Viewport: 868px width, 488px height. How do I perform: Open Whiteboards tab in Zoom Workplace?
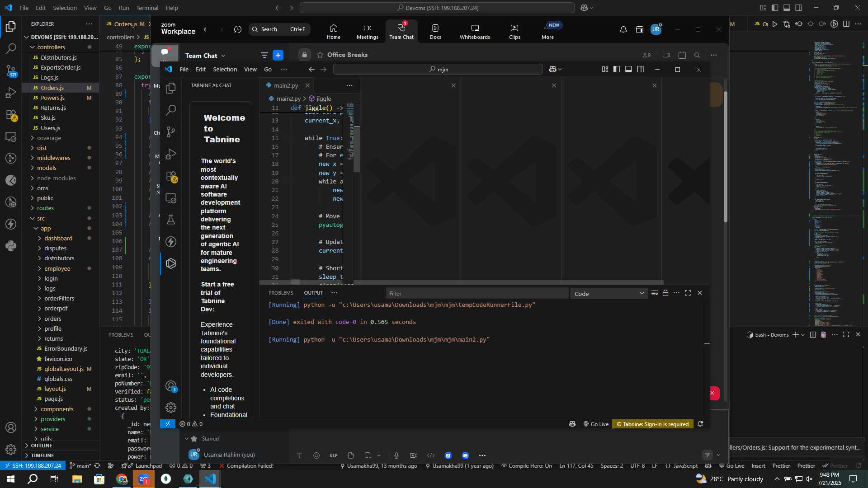pyautogui.click(x=475, y=32)
